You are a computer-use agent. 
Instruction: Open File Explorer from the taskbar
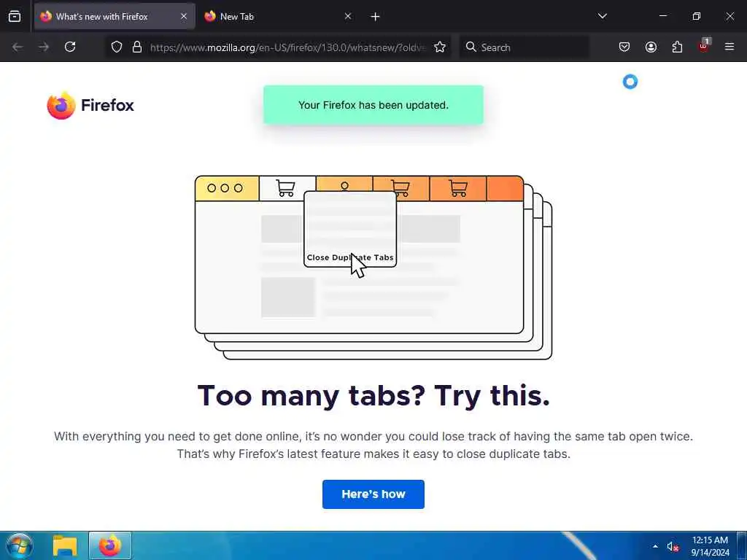(65, 545)
